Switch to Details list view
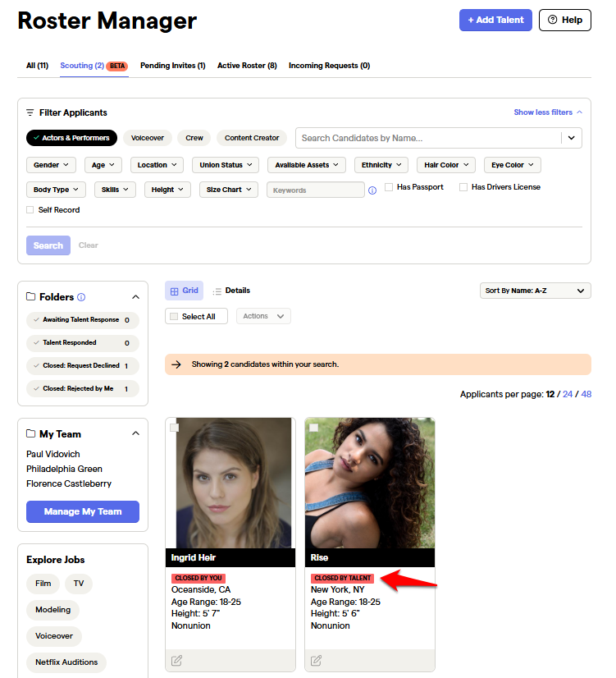This screenshot has height=678, width=616. (231, 291)
